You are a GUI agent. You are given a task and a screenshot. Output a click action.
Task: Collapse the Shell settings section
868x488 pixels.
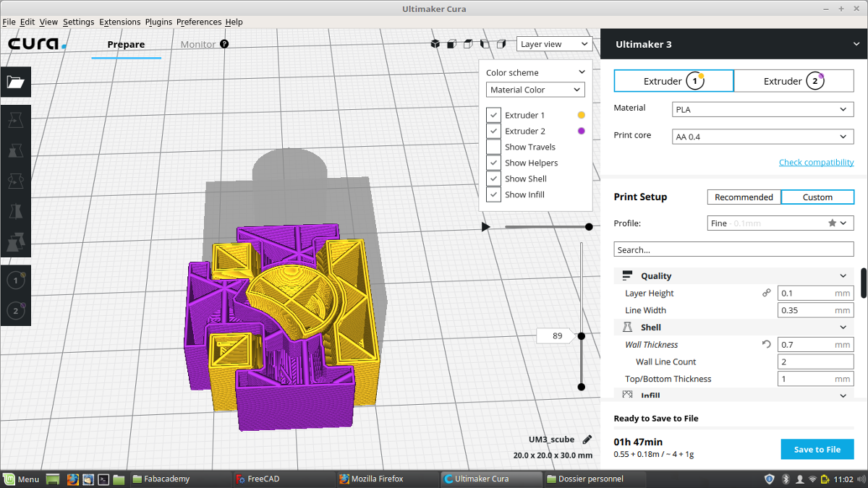733,328
